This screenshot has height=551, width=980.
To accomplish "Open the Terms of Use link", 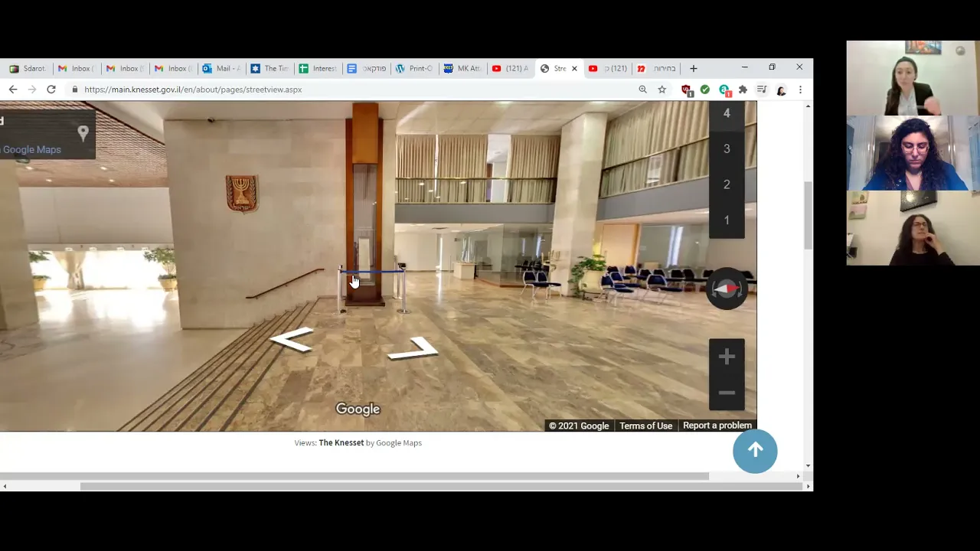I will coord(645,426).
